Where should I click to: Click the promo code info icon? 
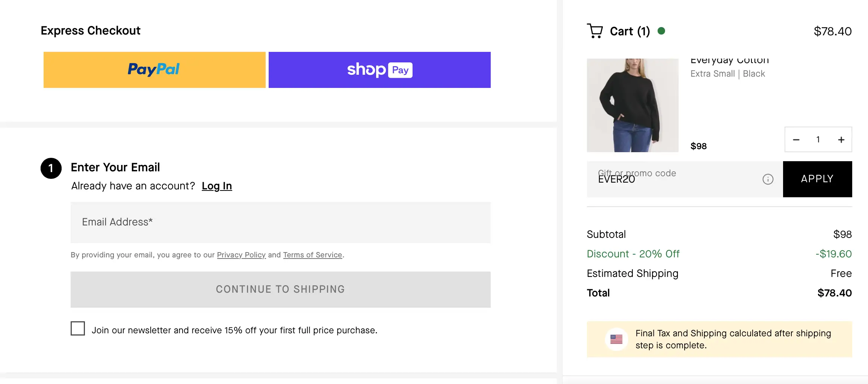pyautogui.click(x=768, y=179)
